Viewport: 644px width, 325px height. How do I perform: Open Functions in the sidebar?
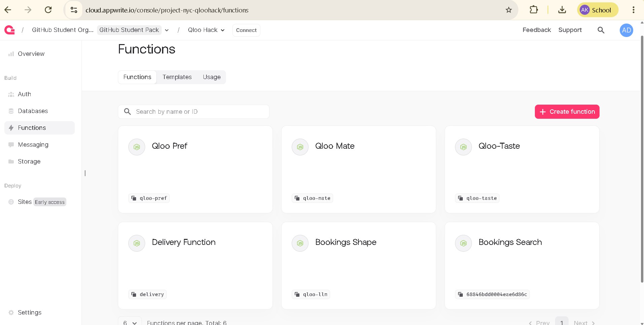point(39,128)
